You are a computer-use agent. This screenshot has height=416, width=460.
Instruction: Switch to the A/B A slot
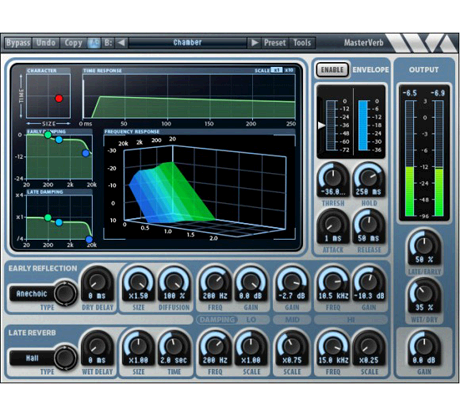point(94,43)
